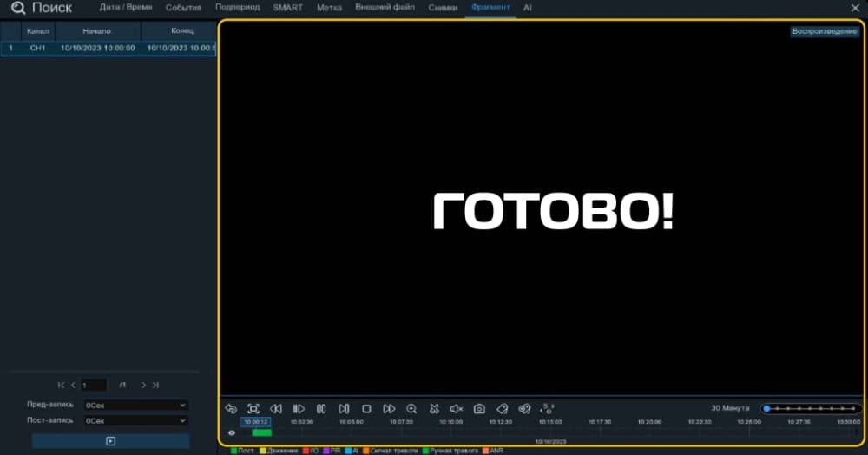Click the rewind playback button
The height and width of the screenshot is (455, 868).
(x=276, y=408)
